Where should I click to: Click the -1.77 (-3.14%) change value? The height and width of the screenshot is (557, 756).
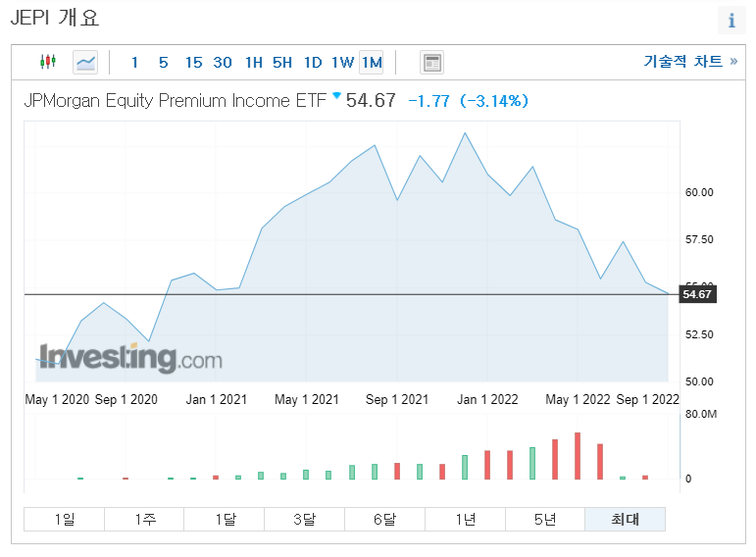point(468,101)
